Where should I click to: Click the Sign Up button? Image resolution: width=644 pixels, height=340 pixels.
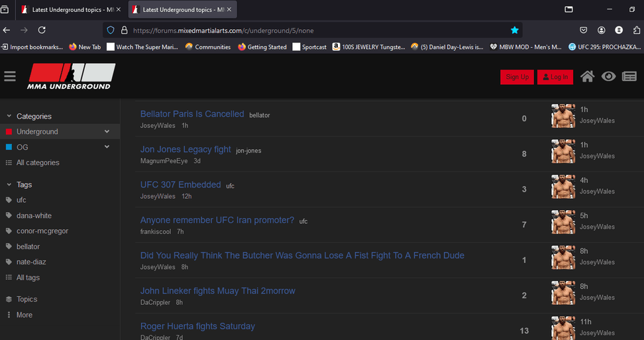(517, 77)
